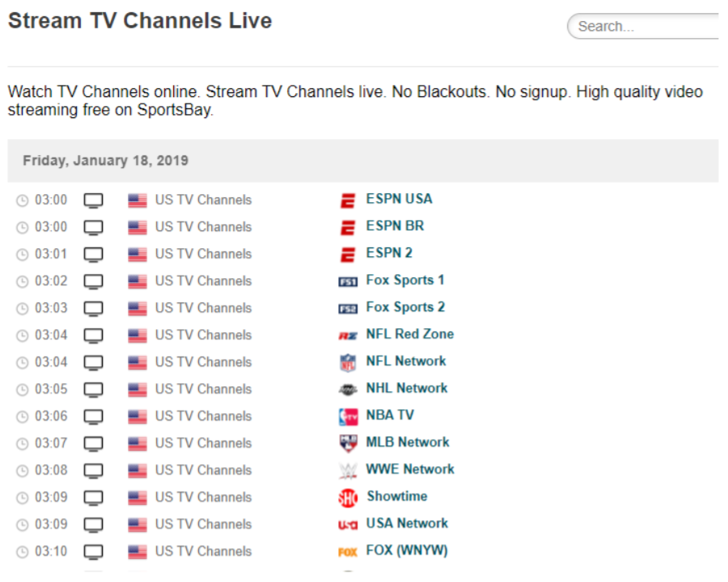Screen dimensions: 728x582
Task: Click the WWE Network logo icon
Action: pyautogui.click(x=348, y=470)
